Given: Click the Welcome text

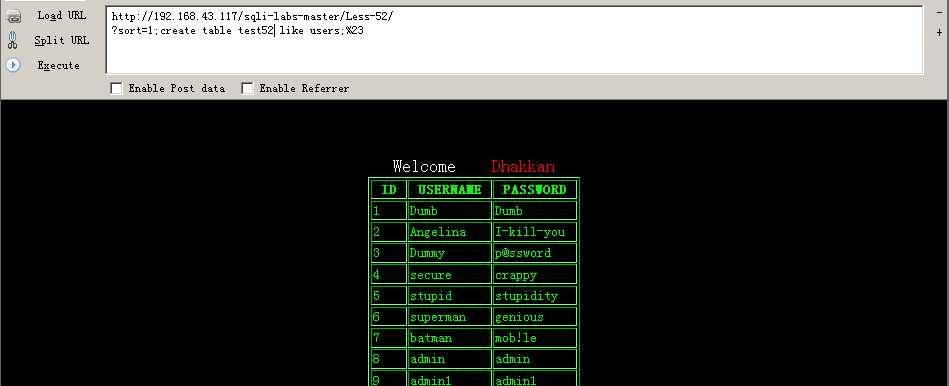Looking at the screenshot, I should click(x=424, y=166).
